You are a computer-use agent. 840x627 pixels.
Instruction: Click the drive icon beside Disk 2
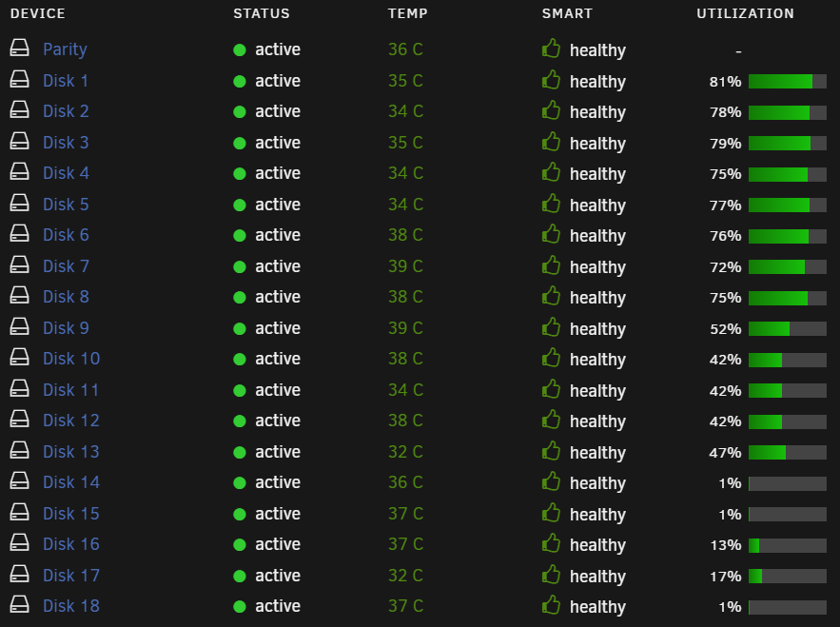[x=20, y=109]
